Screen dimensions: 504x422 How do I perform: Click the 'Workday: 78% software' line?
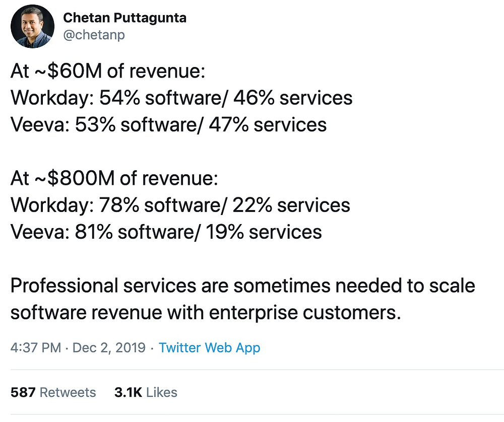(x=180, y=205)
